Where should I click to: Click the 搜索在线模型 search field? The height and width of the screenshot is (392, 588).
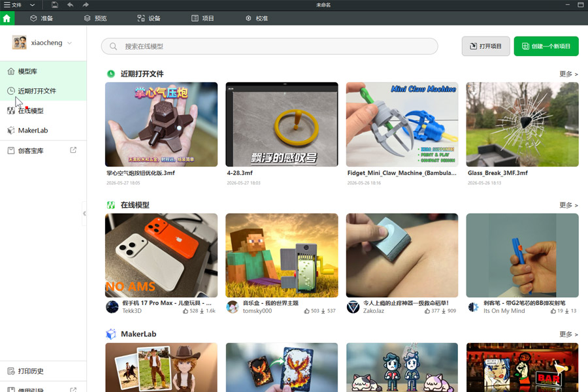[269, 46]
